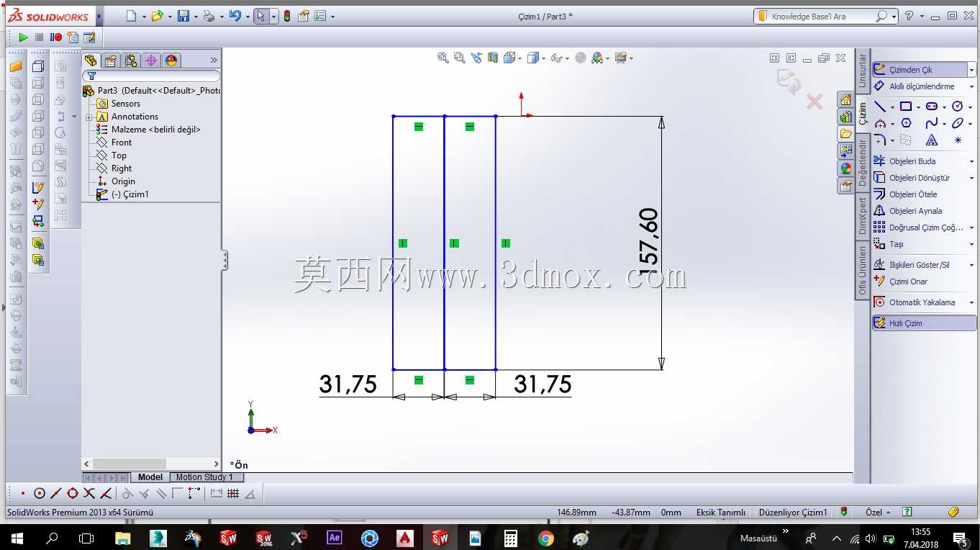The width and height of the screenshot is (980, 550).
Task: Open the İlişkileri Göster/Sil dropdown arrow
Action: (x=972, y=265)
